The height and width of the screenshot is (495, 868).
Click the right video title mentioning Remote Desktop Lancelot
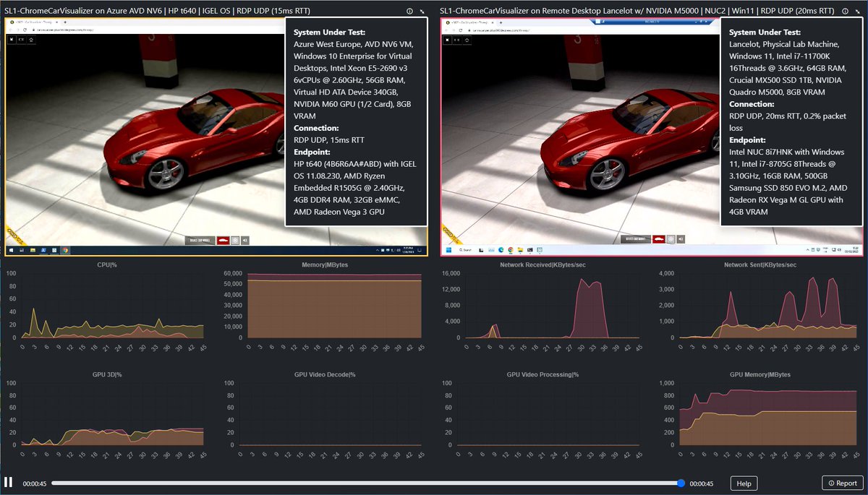(637, 12)
